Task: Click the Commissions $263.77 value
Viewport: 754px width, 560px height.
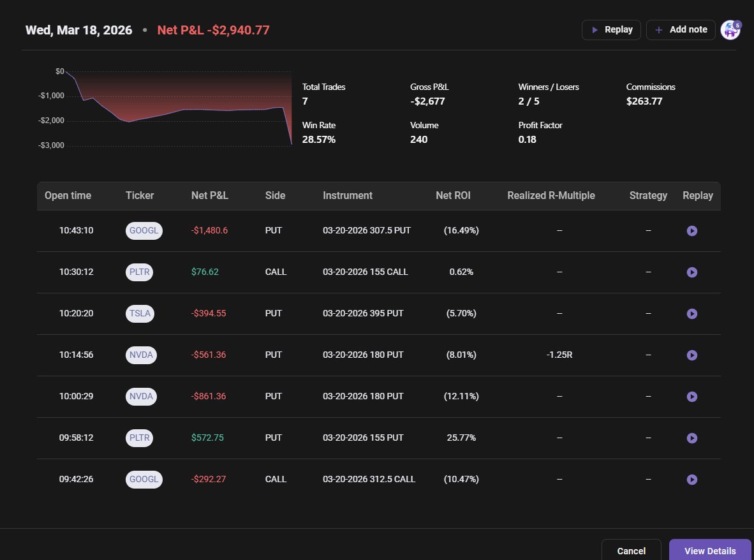Action: coord(644,101)
